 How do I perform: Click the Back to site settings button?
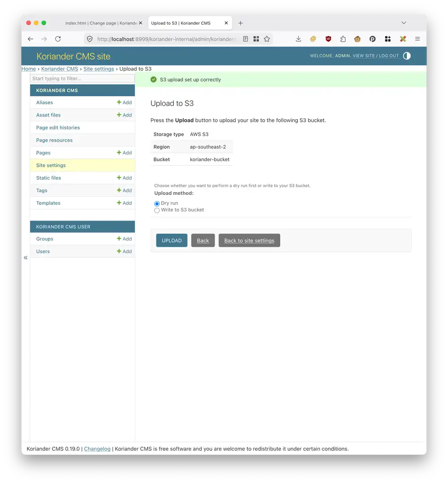(x=249, y=241)
